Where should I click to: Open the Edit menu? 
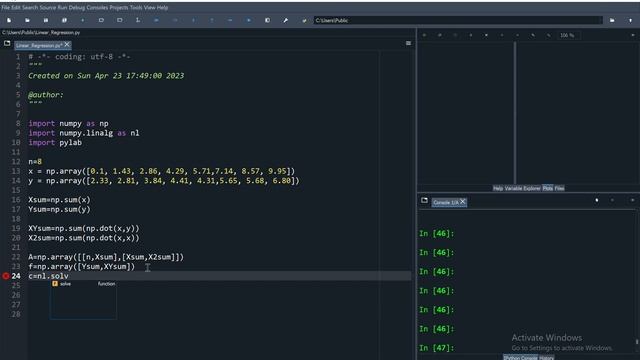(x=16, y=7)
